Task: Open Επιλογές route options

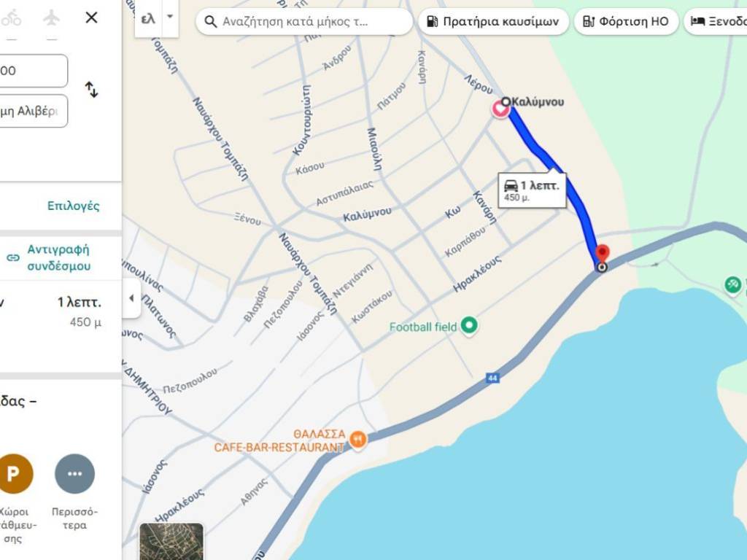Action: pos(74,206)
